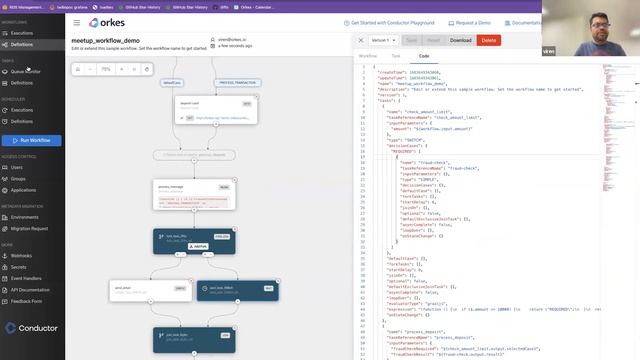The width and height of the screenshot is (640, 360).
Task: Switch to the Workflow tab
Action: pyautogui.click(x=367, y=56)
